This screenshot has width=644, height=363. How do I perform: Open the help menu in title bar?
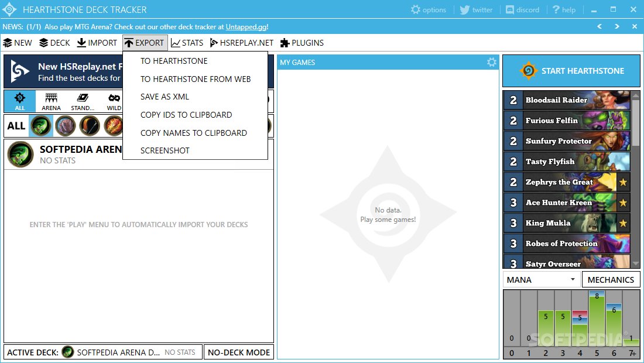coord(564,9)
